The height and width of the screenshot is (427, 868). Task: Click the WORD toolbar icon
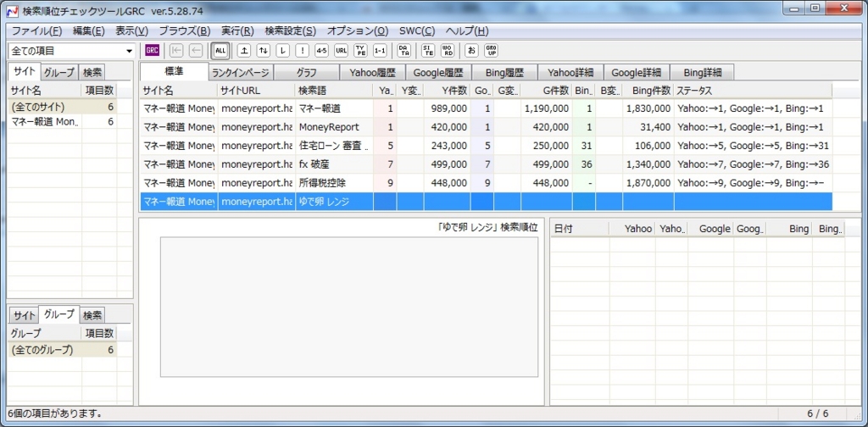click(x=448, y=51)
